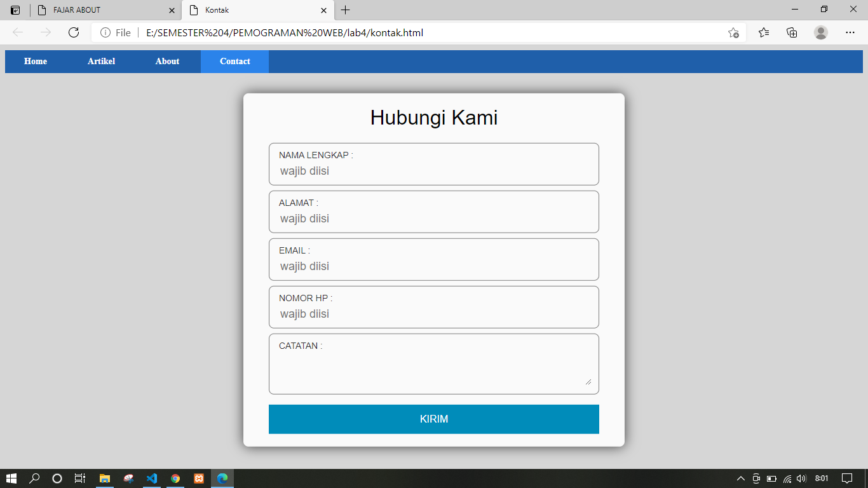
Task: Go to the About page link
Action: (x=166, y=61)
